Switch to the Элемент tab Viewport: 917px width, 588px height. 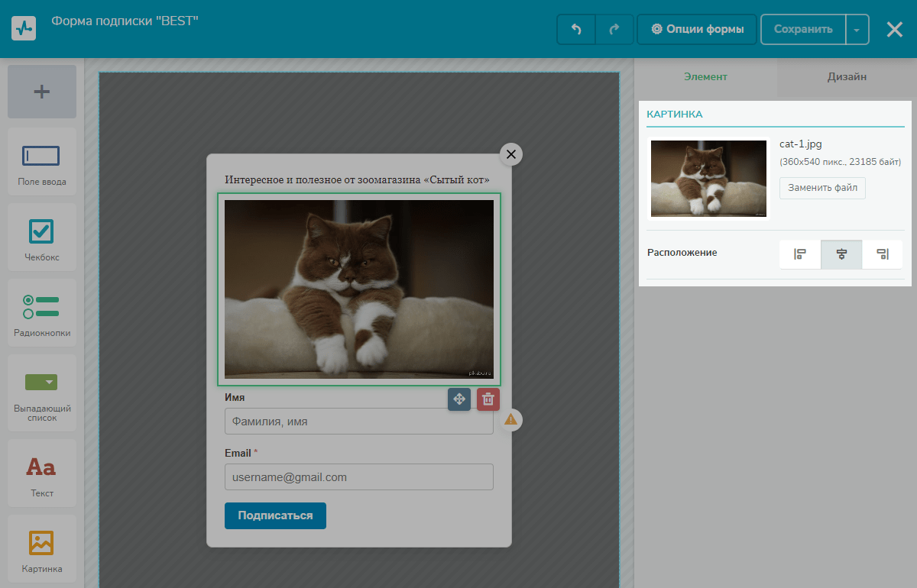pyautogui.click(x=705, y=77)
